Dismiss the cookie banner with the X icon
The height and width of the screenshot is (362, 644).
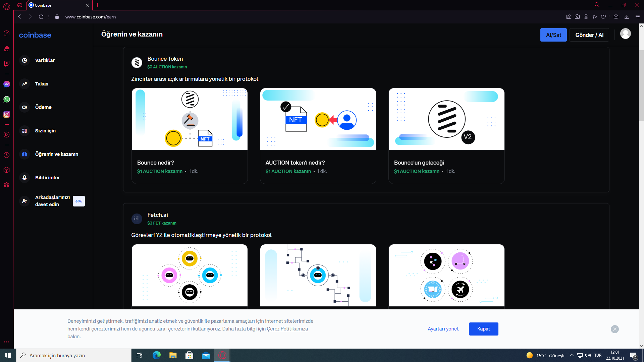click(615, 329)
